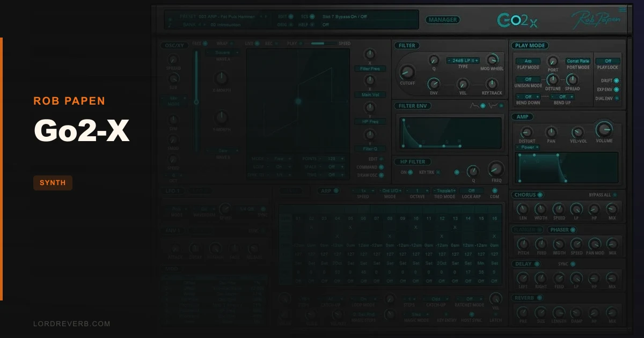
Task: Click the filter VEL knob
Action: (x=463, y=84)
